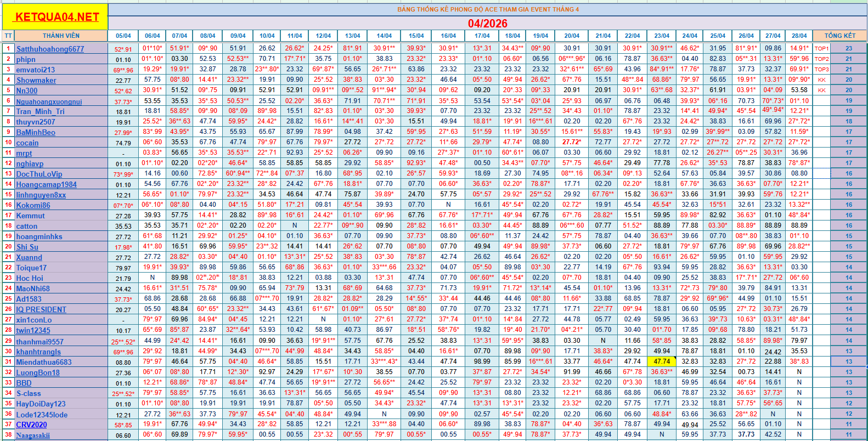868x441 pixels.
Task: Click the xin1conLo member name
Action: (x=34, y=320)
